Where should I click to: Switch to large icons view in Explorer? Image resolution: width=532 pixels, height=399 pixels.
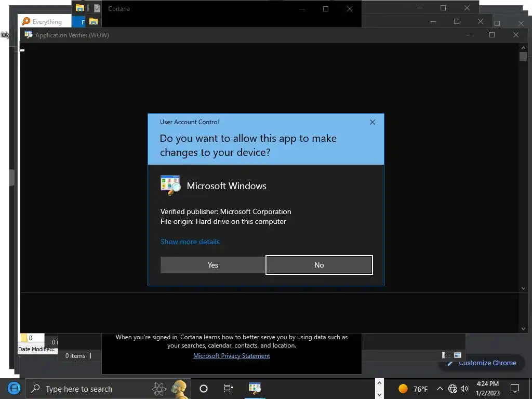pyautogui.click(x=458, y=355)
